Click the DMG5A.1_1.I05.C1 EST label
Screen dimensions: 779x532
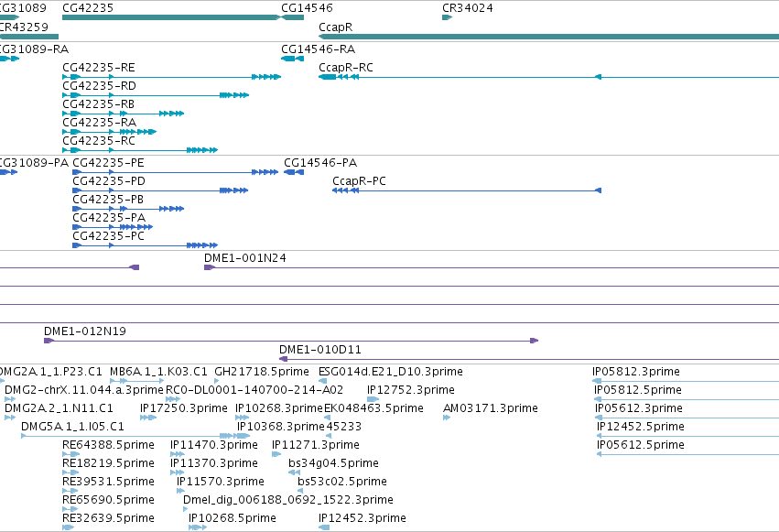[72, 427]
